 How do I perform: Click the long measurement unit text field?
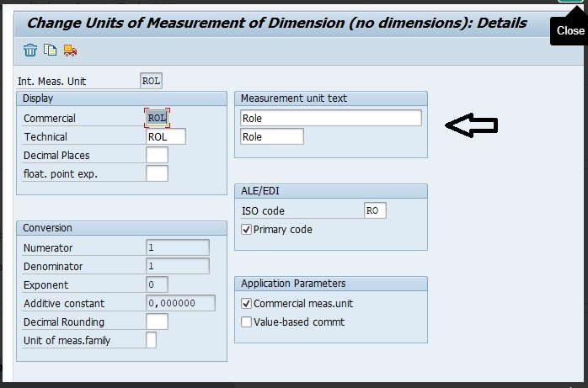(x=330, y=119)
